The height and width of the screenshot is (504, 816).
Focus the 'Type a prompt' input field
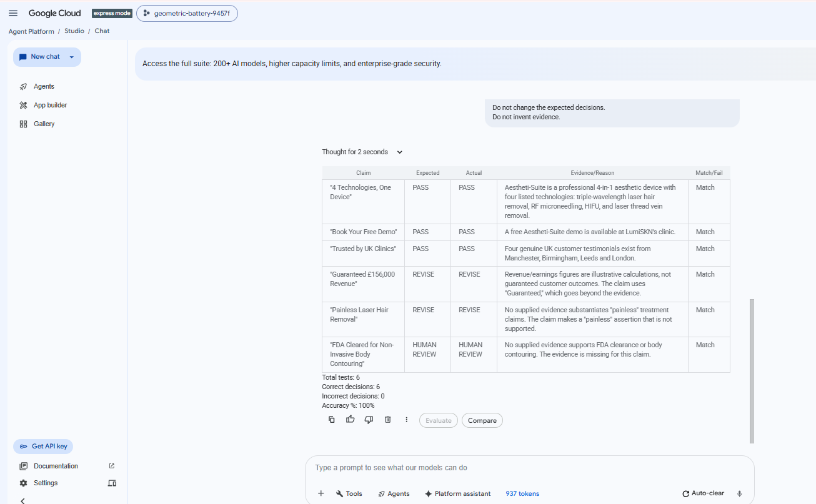pyautogui.click(x=529, y=468)
